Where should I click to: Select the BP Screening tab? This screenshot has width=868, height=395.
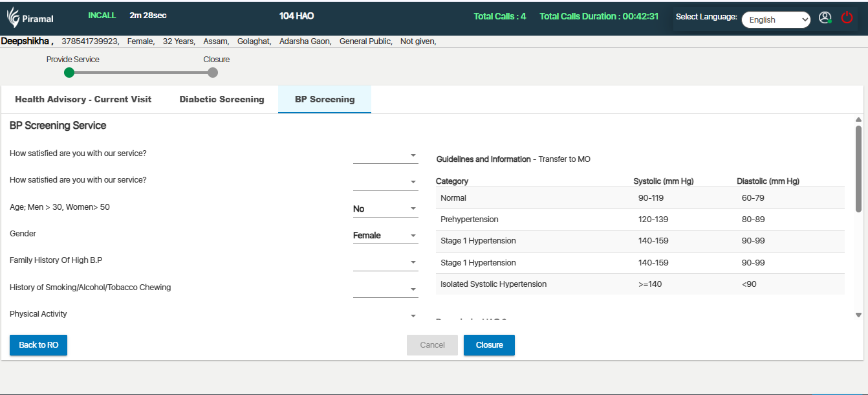tap(325, 100)
